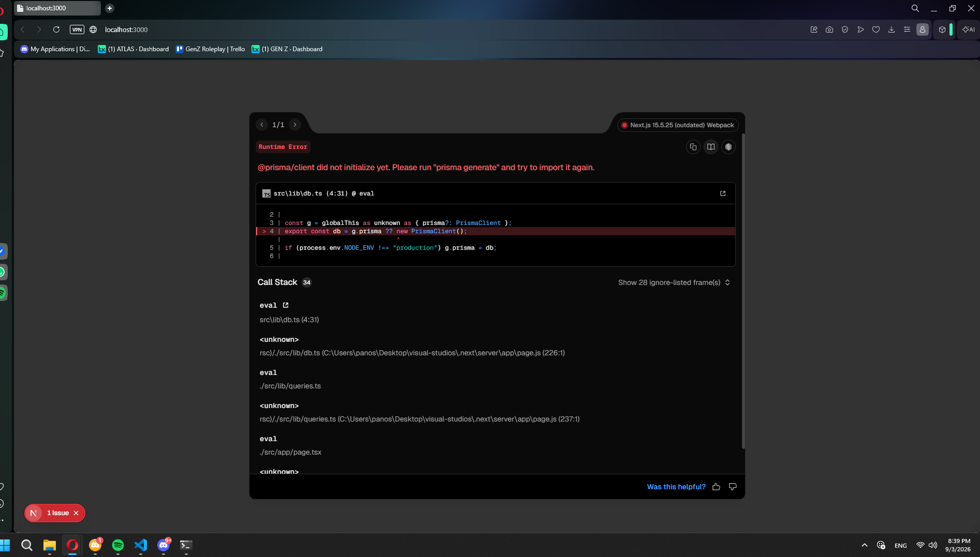Dismiss the 1 Issue indicator with X
The height and width of the screenshot is (557, 980).
point(76,513)
